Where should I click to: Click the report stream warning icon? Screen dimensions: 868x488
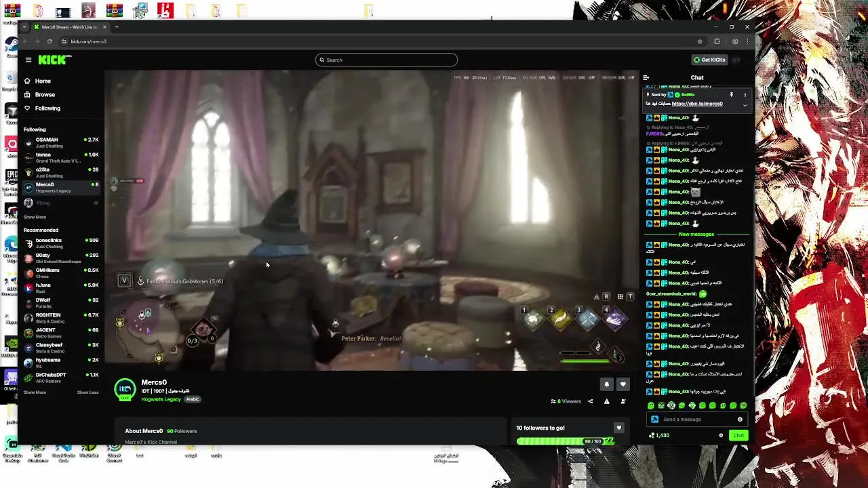pos(606,401)
